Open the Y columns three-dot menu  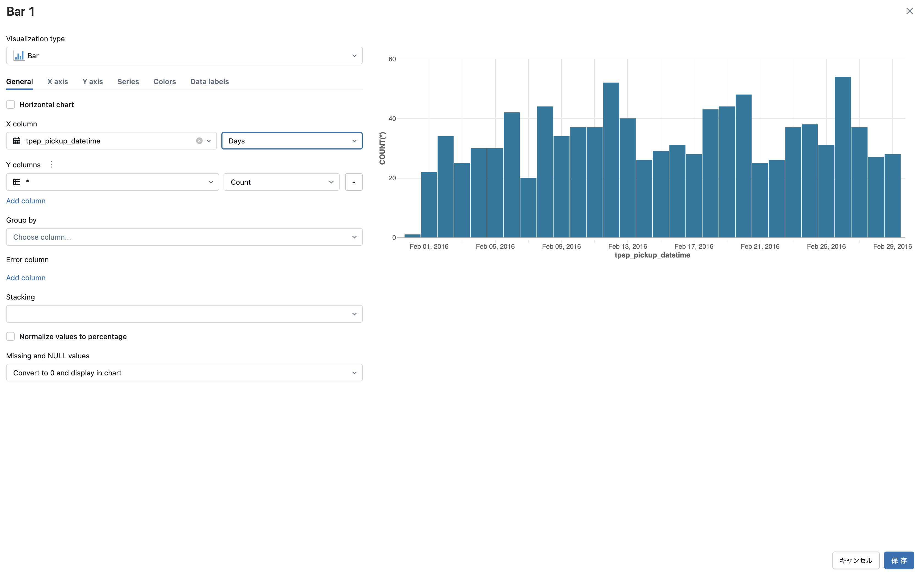[x=51, y=165]
